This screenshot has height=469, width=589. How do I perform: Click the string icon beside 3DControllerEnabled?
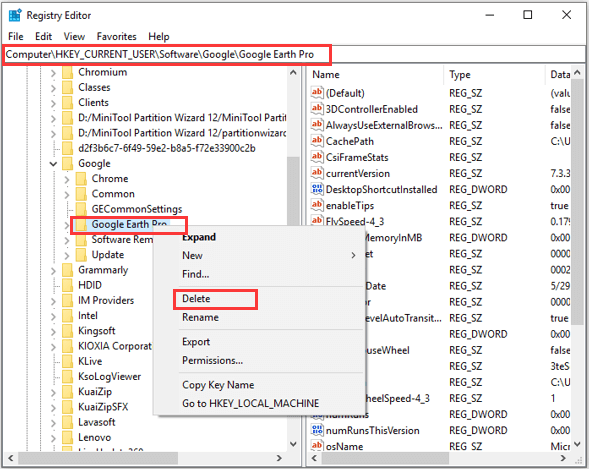[x=317, y=109]
